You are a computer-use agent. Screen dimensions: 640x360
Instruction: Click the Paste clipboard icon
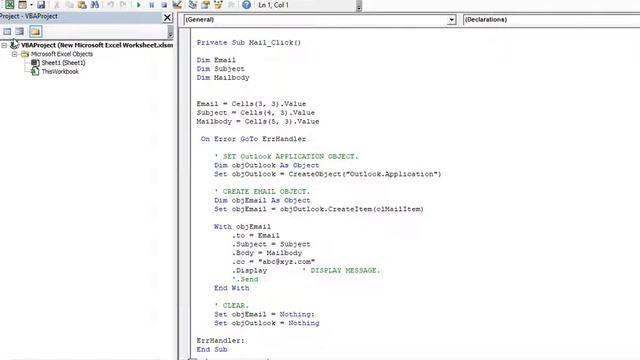tap(82, 5)
